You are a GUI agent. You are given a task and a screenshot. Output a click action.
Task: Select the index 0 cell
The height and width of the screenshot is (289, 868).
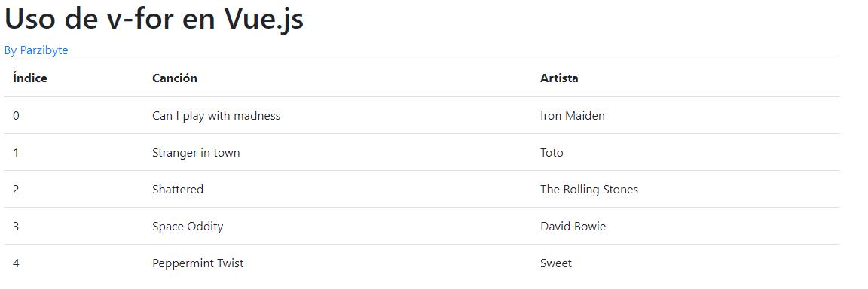(x=16, y=115)
